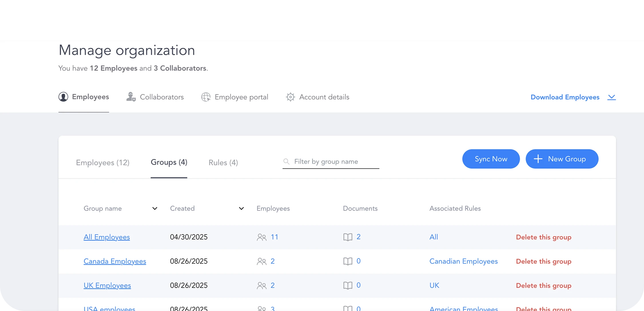
Task: Click the people icon in UK Employees row
Action: [x=261, y=286]
